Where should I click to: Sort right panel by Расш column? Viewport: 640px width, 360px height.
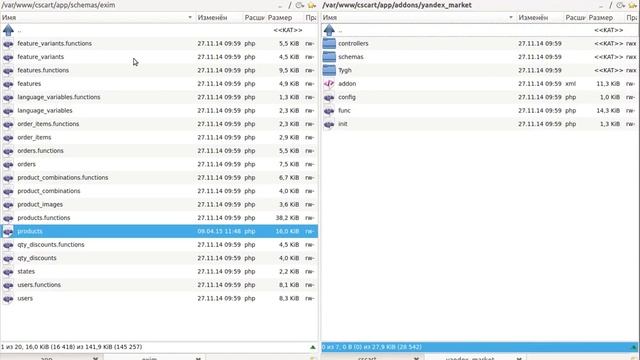point(575,18)
